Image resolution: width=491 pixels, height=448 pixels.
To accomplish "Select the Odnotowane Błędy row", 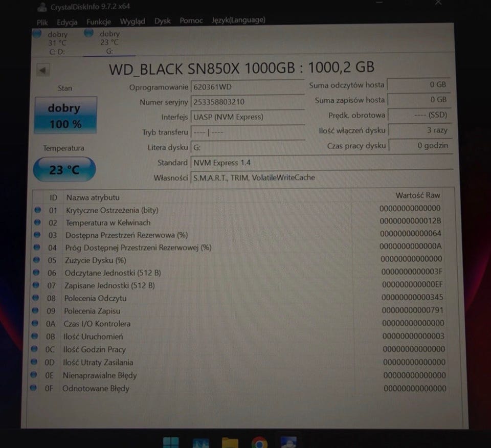I will (239, 388).
